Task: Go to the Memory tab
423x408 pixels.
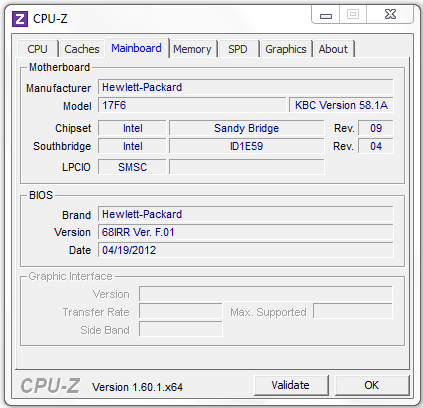Action: [192, 49]
